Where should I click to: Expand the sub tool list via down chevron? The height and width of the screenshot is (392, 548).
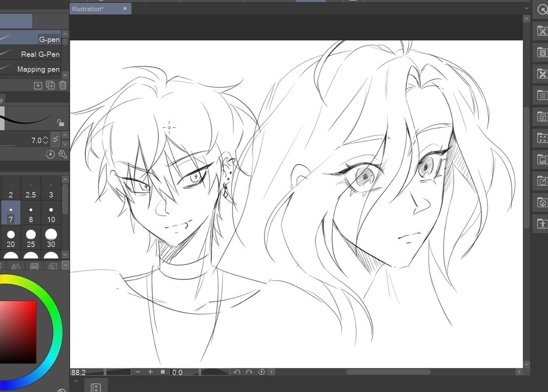[65, 74]
